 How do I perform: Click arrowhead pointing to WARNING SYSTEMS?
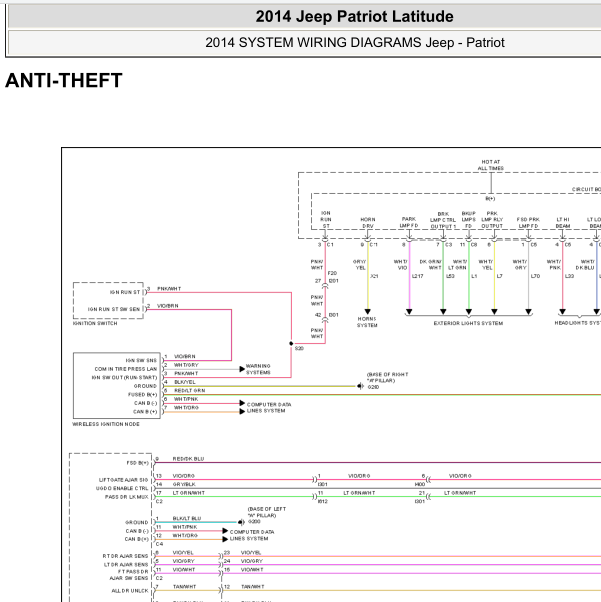(x=242, y=369)
